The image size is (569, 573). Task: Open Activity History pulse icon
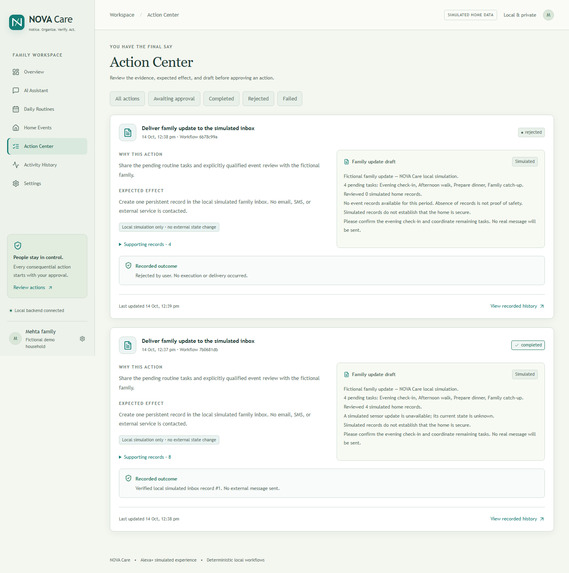16,165
